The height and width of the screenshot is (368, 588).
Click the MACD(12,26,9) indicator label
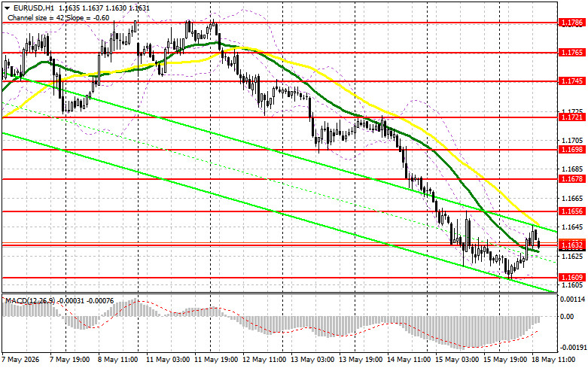[29, 301]
